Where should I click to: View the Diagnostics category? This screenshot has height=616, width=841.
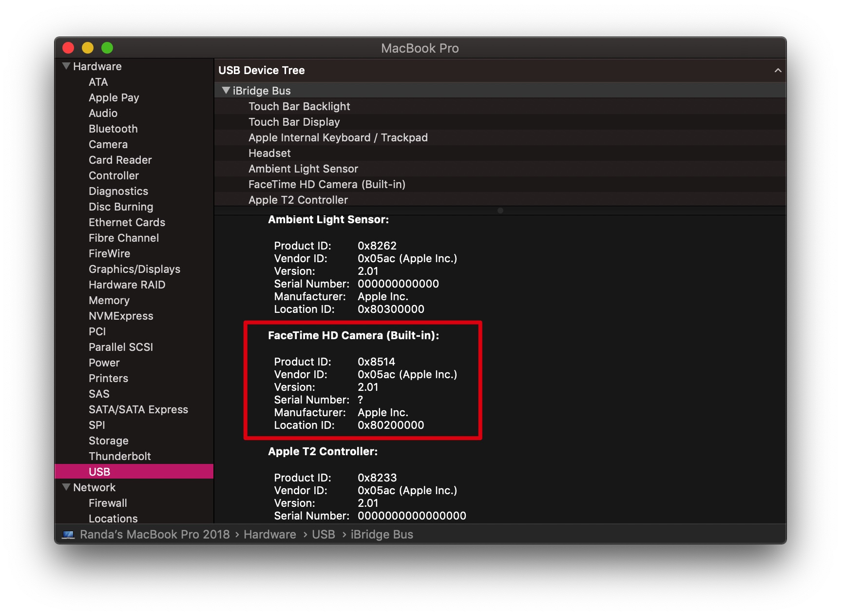coord(118,191)
